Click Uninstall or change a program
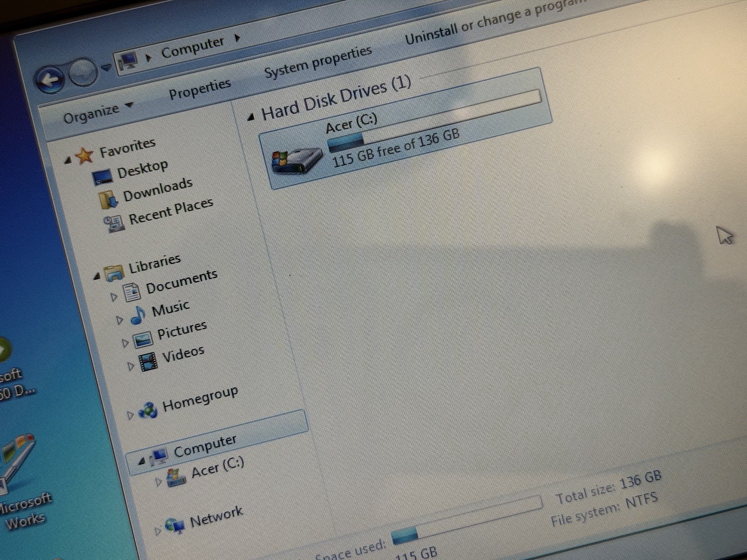Screen dimensions: 747x560 point(495,21)
